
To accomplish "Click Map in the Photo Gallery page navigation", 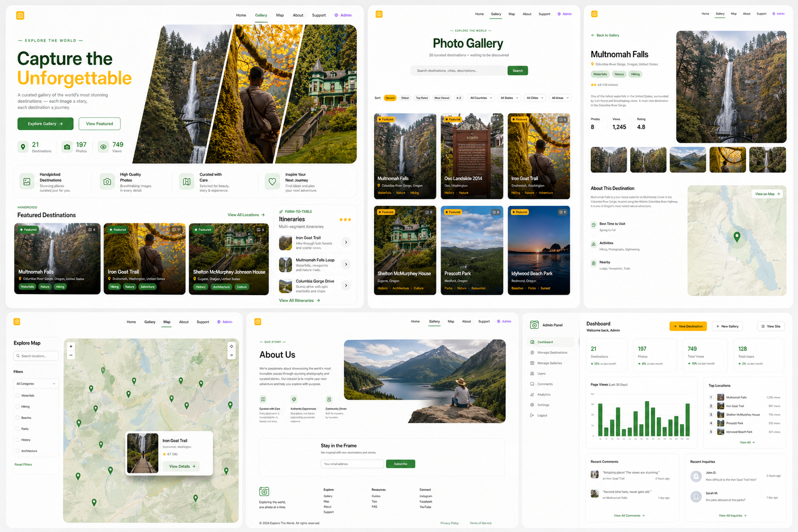I will click(512, 14).
